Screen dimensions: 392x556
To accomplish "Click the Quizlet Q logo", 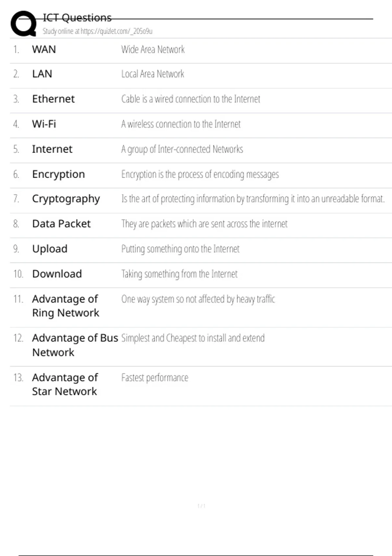I will point(24,24).
